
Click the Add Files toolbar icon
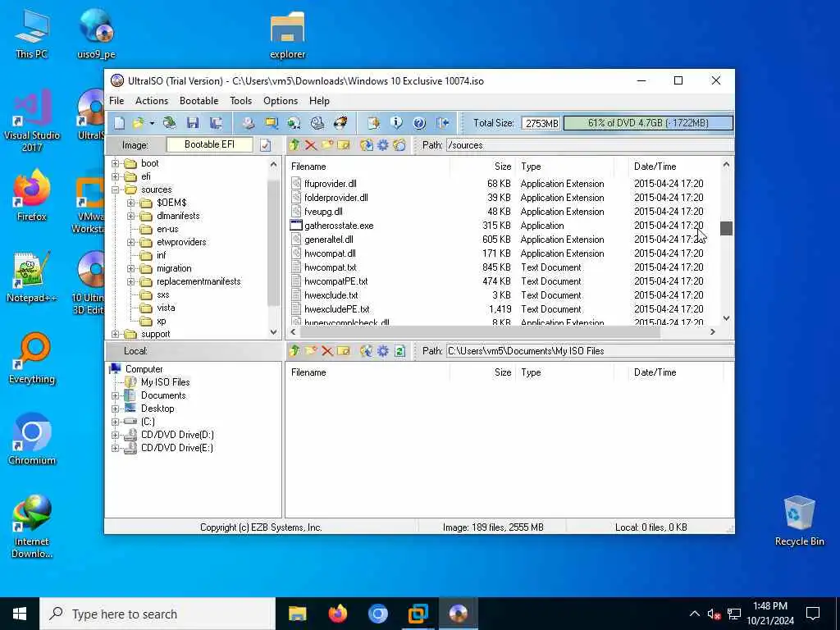[373, 123]
